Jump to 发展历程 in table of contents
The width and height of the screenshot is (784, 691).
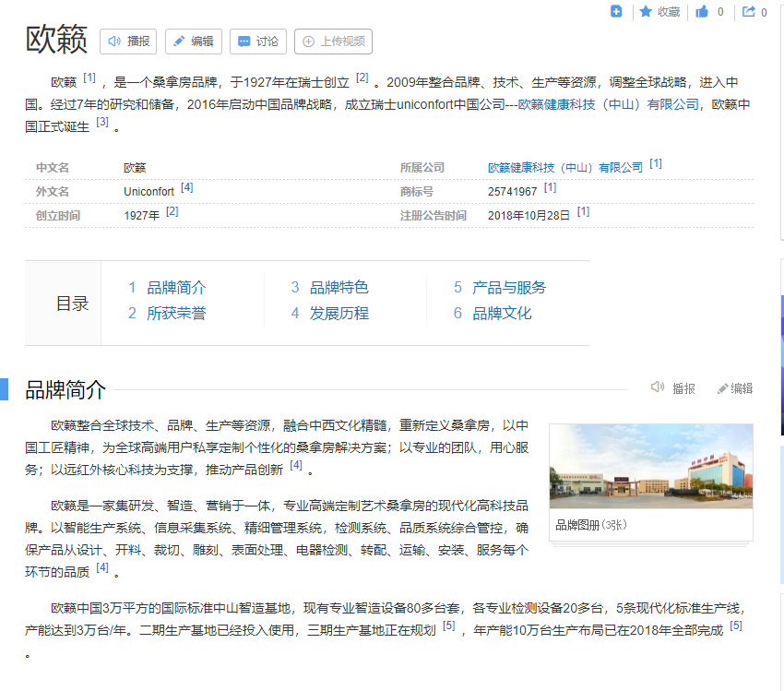point(339,314)
